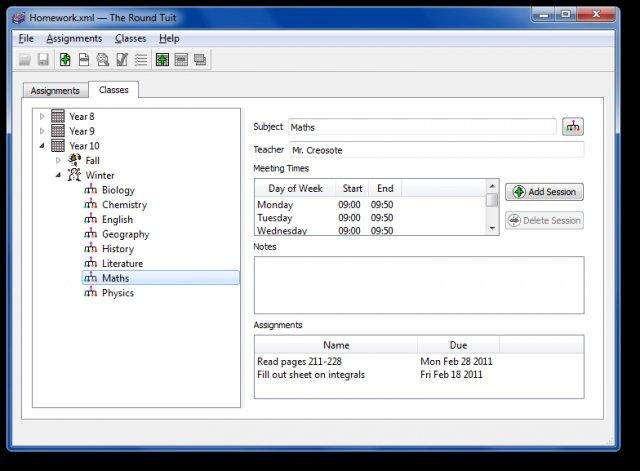Viewport: 640px width, 471px height.
Task: Click the add class icon with green grid
Action: (x=162, y=60)
